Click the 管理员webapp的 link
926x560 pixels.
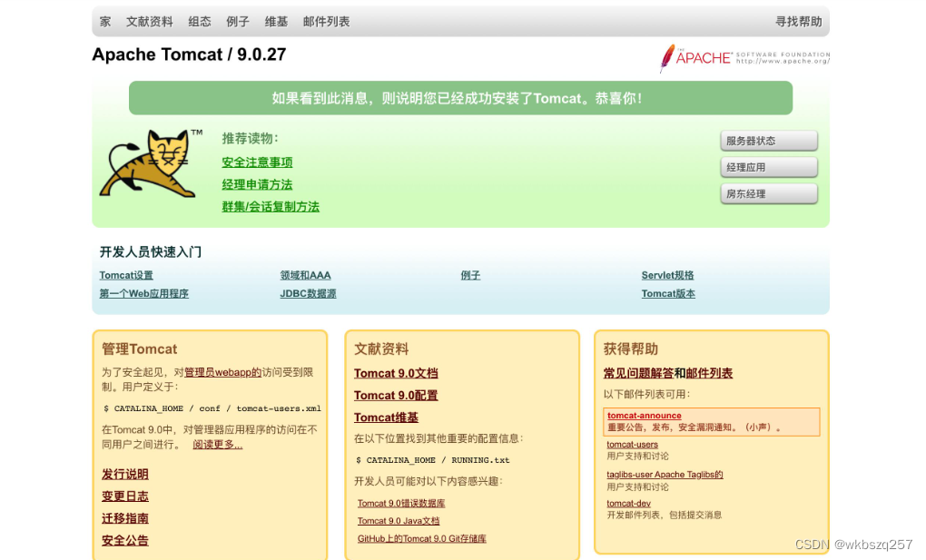click(222, 372)
